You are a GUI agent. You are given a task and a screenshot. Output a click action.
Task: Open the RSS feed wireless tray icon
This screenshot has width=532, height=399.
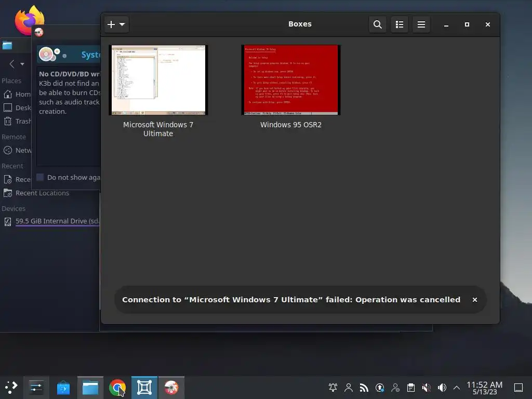364,388
